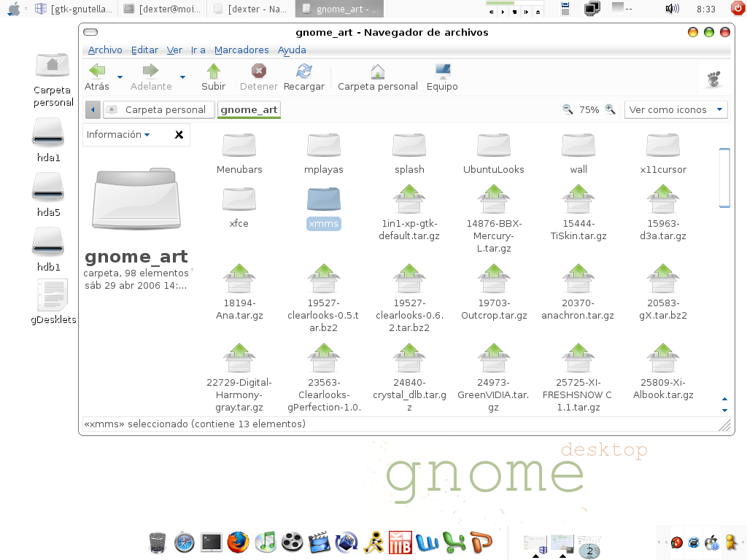The height and width of the screenshot is (560, 747).
Task: Open the trash can in the dock
Action: pos(158,542)
